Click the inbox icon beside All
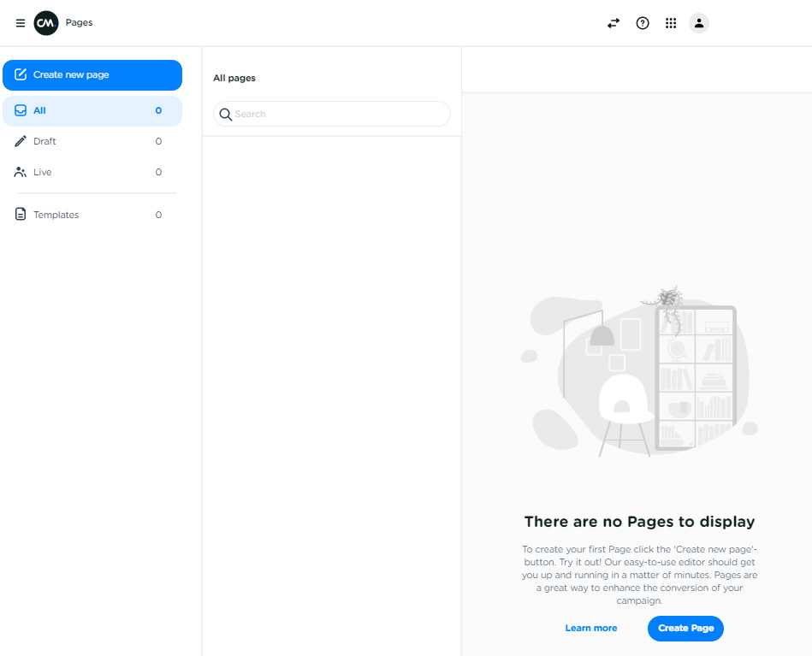 (x=21, y=110)
